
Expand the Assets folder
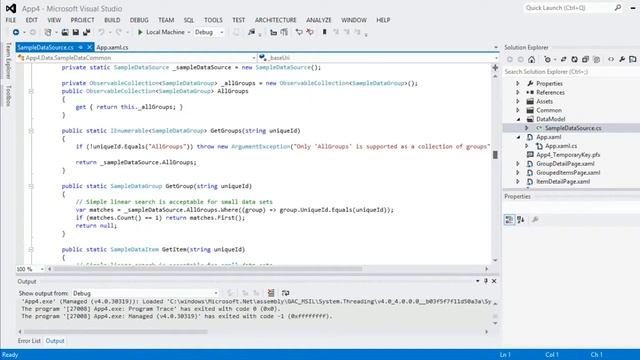[518, 101]
